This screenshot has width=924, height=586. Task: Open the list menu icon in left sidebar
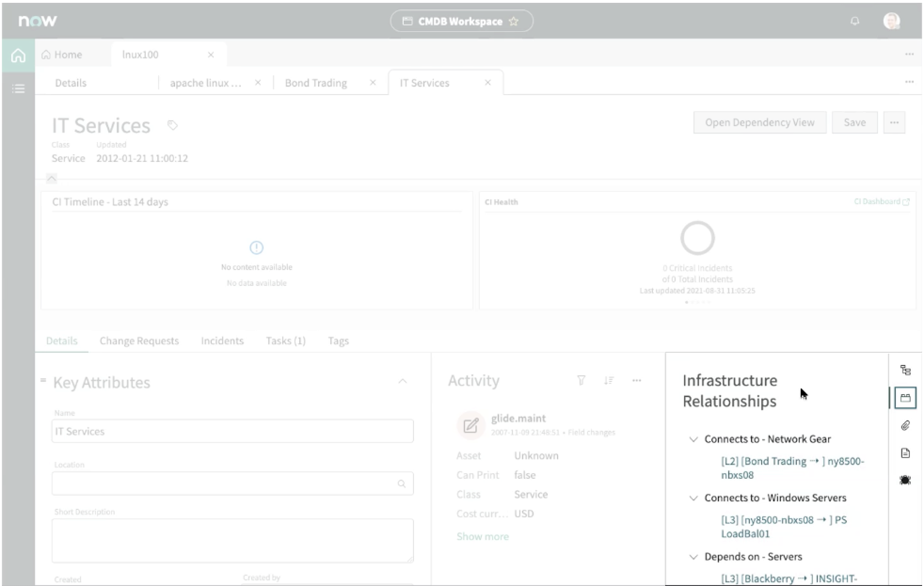(x=18, y=88)
